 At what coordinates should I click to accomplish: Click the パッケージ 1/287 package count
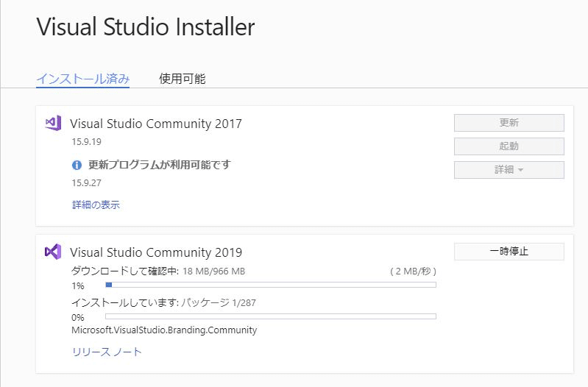pos(219,302)
